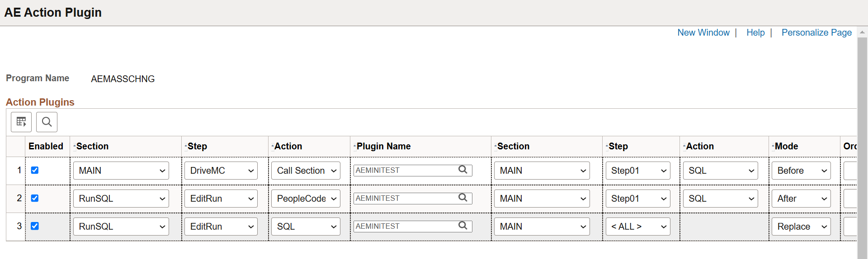Click the AEMINITEST field in row 1
The height and width of the screenshot is (259, 868).
405,170
